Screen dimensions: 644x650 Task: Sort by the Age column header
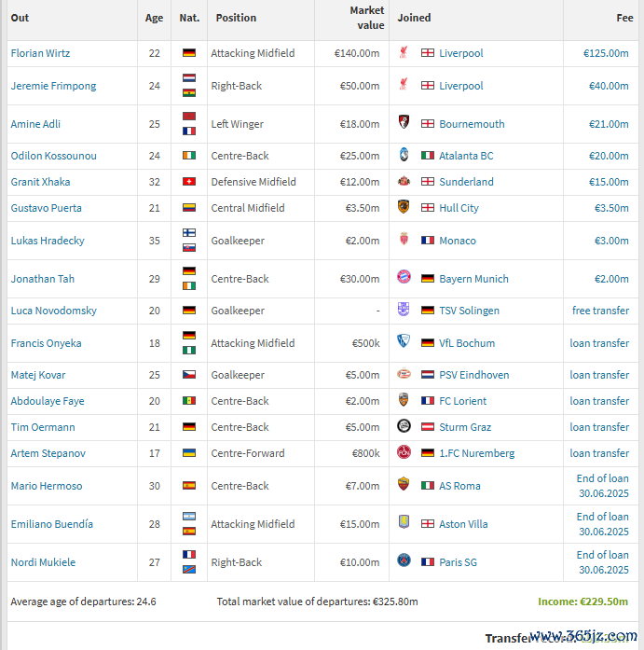click(x=154, y=18)
